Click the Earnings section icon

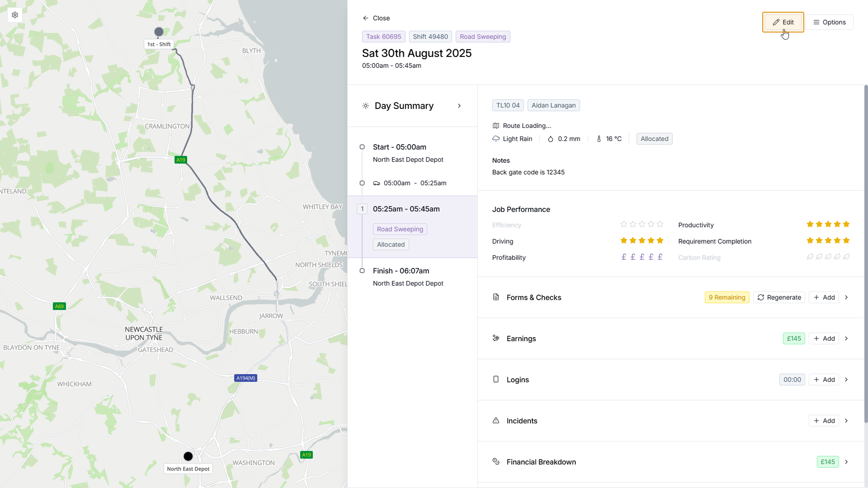coord(496,338)
